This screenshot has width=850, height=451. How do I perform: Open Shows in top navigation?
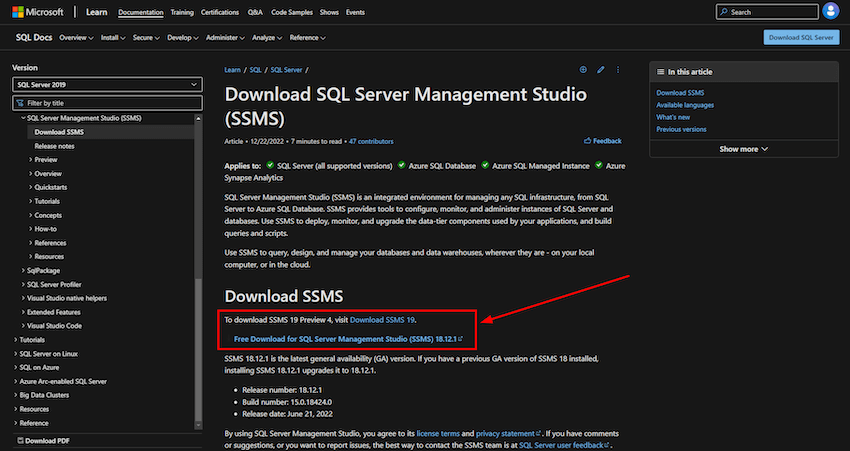(x=329, y=12)
